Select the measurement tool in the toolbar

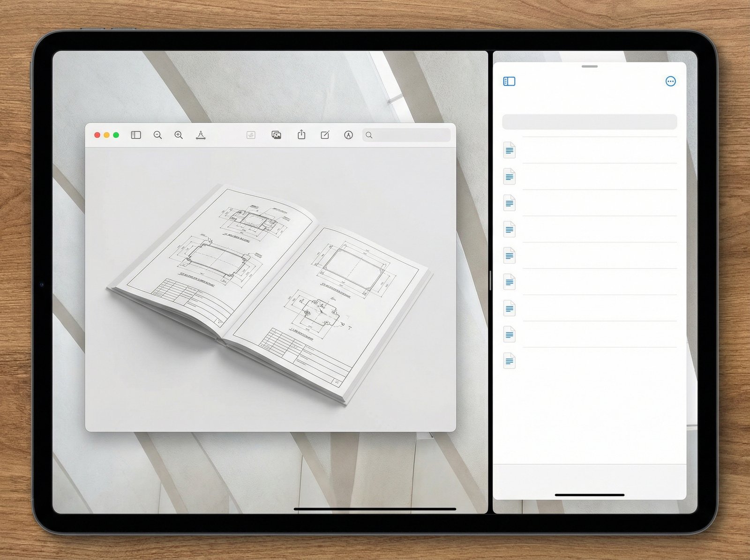tap(200, 135)
